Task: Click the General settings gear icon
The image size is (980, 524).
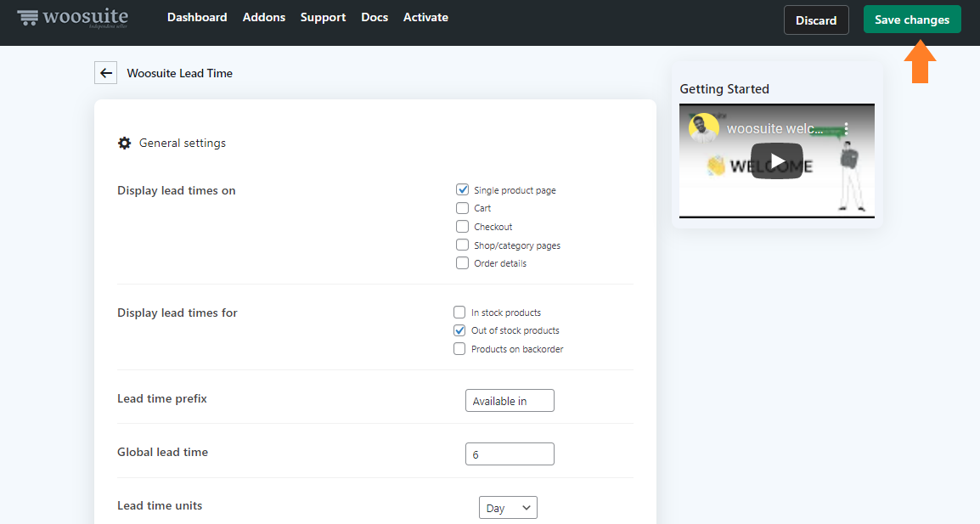Action: pos(124,144)
